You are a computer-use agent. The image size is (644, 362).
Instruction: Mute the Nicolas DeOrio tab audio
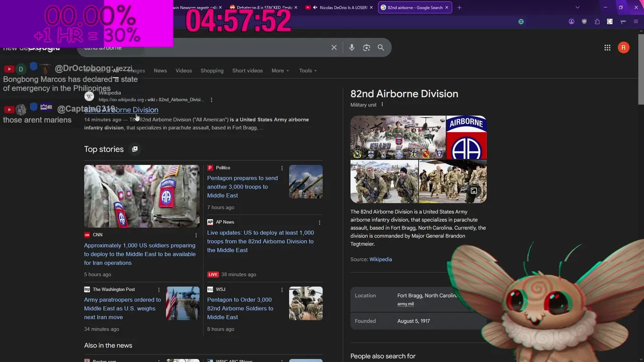[315, 8]
